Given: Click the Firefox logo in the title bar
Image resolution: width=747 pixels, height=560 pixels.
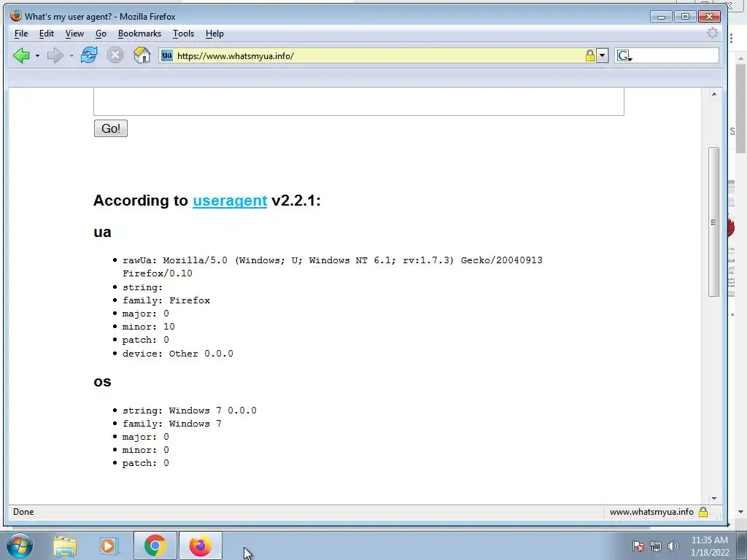Looking at the screenshot, I should click(16, 16).
